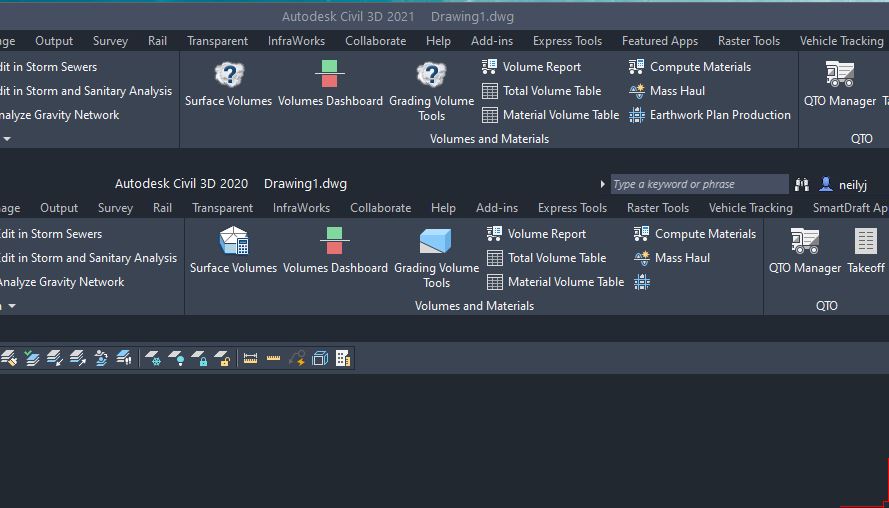Click the layer off lightbulb icon
Viewport: 889px width, 508px height.
click(x=176, y=358)
